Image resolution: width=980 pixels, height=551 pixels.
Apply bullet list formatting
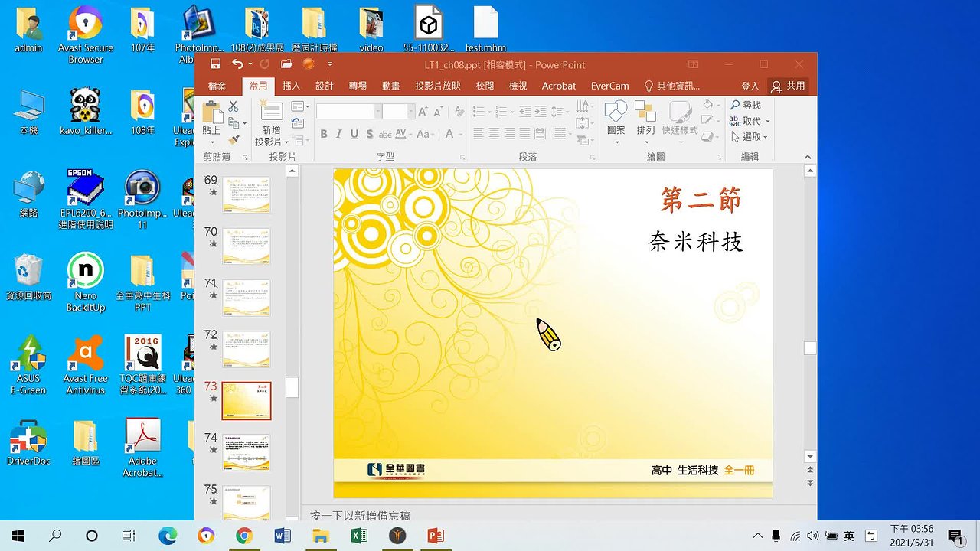pos(480,112)
